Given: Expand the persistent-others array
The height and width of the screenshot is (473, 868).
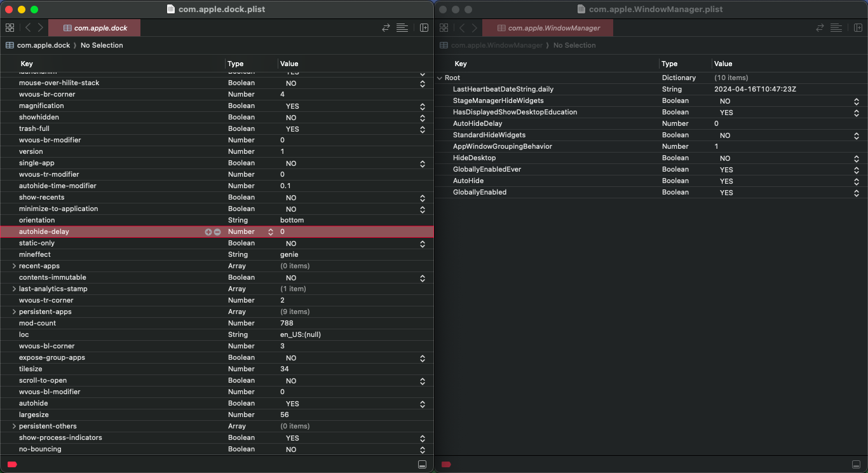Looking at the screenshot, I should [14, 426].
